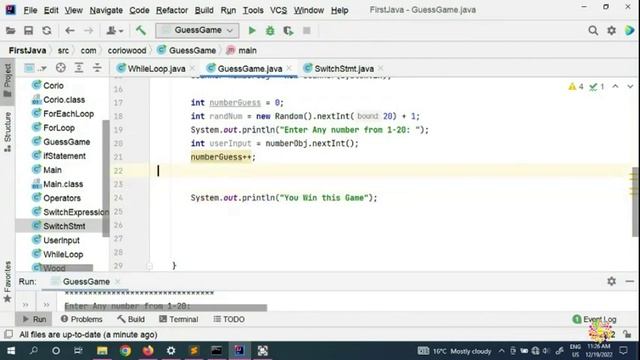Open the Navigate menu
640x360 pixels.
point(106,10)
